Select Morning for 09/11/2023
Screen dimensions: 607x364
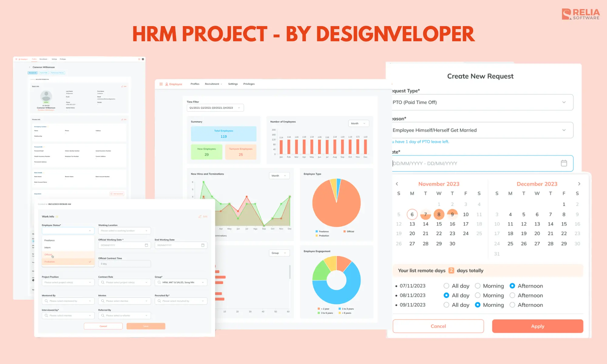(477, 305)
